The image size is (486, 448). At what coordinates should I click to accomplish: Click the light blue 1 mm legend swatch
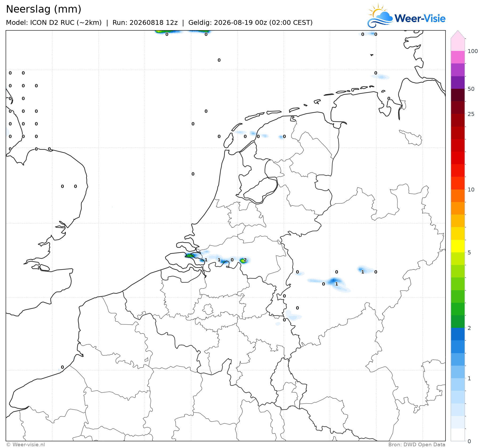tap(458, 384)
